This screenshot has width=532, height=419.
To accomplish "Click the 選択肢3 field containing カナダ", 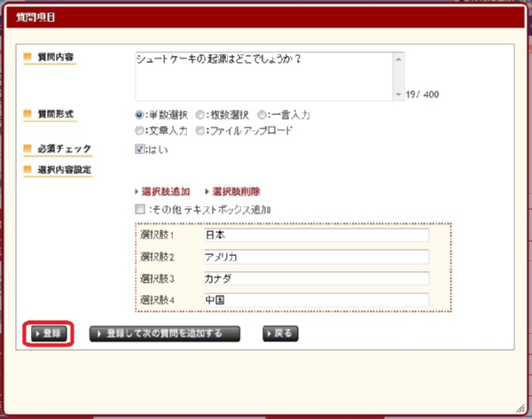I will 314,278.
